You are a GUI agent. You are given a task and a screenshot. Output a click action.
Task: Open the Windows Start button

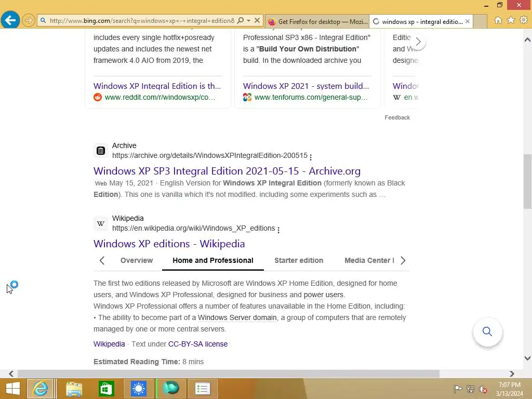click(12, 389)
